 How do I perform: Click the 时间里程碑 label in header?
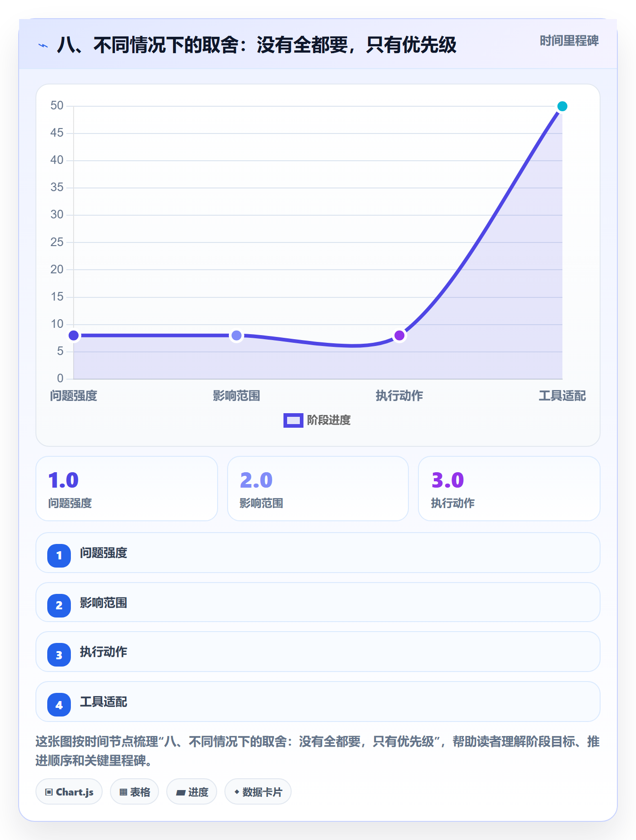pyautogui.click(x=569, y=41)
